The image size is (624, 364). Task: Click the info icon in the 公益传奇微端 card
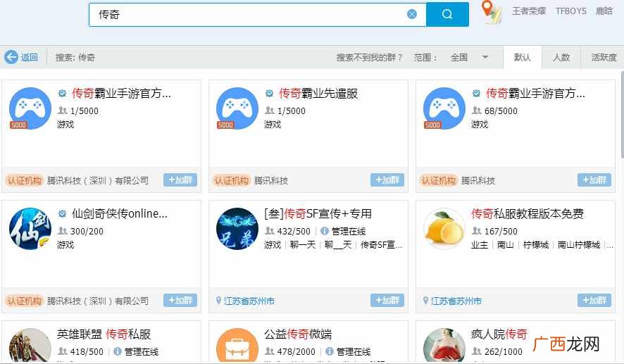coord(329,351)
